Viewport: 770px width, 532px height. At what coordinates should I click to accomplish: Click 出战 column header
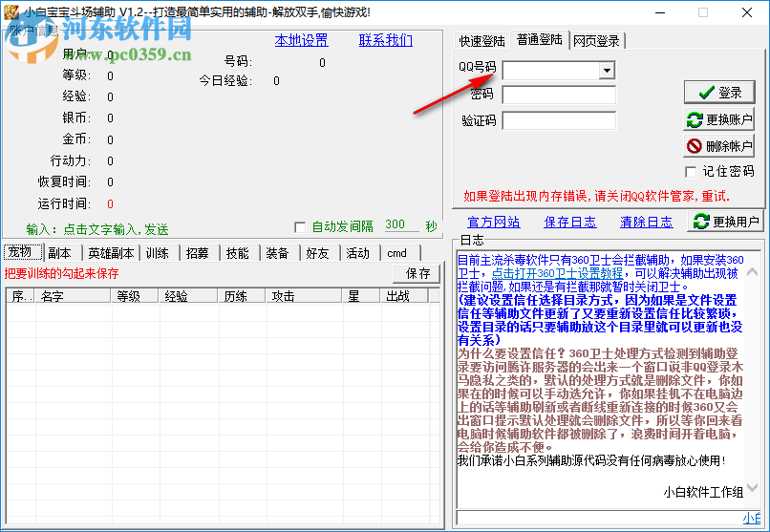[405, 296]
